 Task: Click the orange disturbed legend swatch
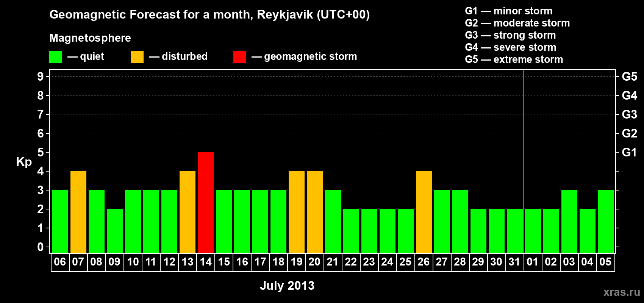(137, 57)
